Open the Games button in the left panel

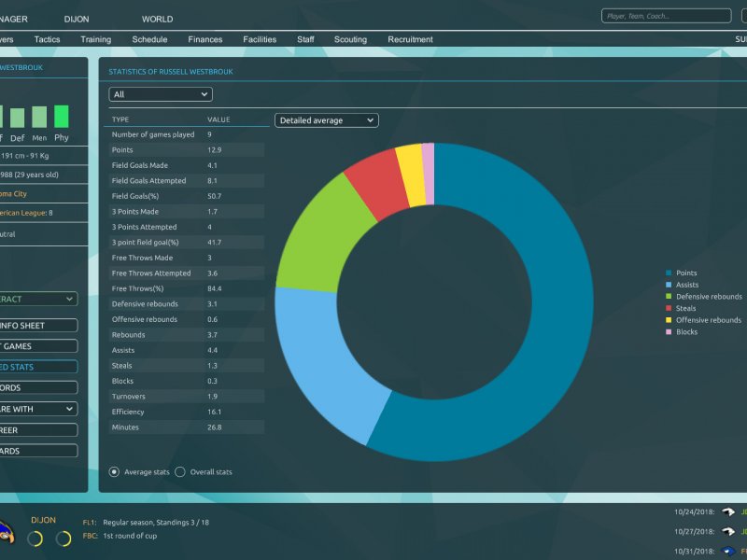pos(37,346)
